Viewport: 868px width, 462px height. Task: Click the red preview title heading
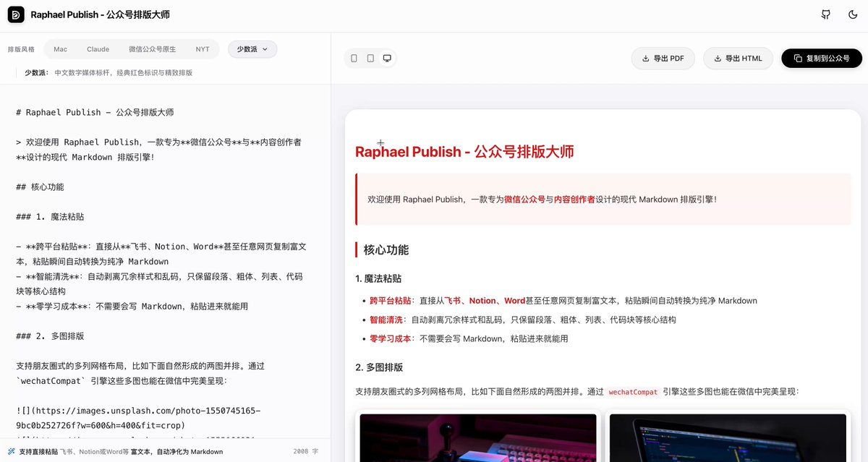click(464, 152)
